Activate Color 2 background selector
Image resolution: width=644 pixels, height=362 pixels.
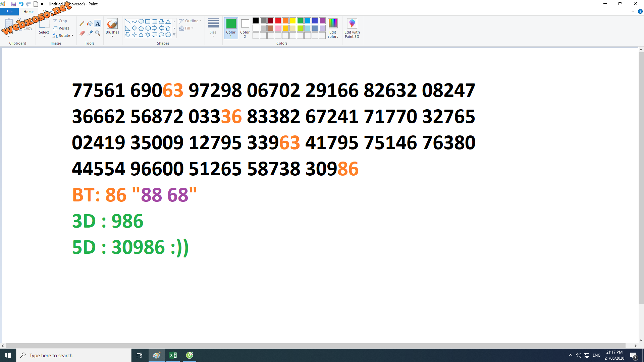click(245, 28)
